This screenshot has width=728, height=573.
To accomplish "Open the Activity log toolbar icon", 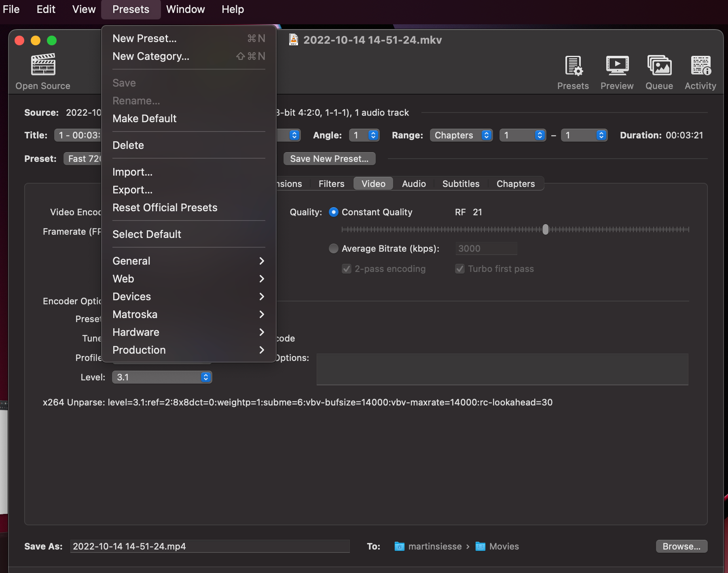I will [x=700, y=66].
